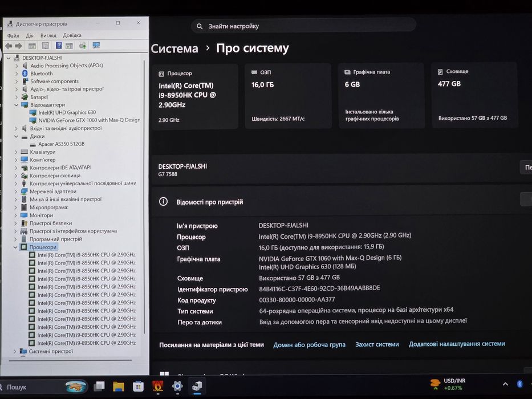Go back to Система breadcrumb
Viewport: 532px width, 399px height.
click(x=174, y=48)
